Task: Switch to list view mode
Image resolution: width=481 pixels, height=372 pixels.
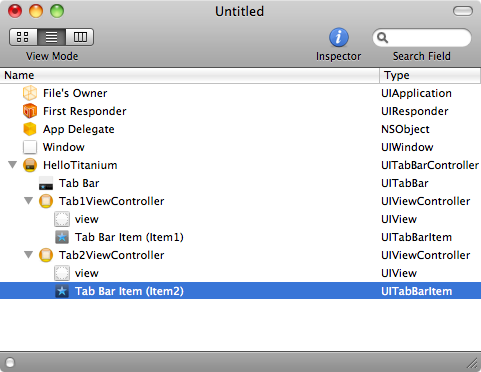Action: pos(51,37)
